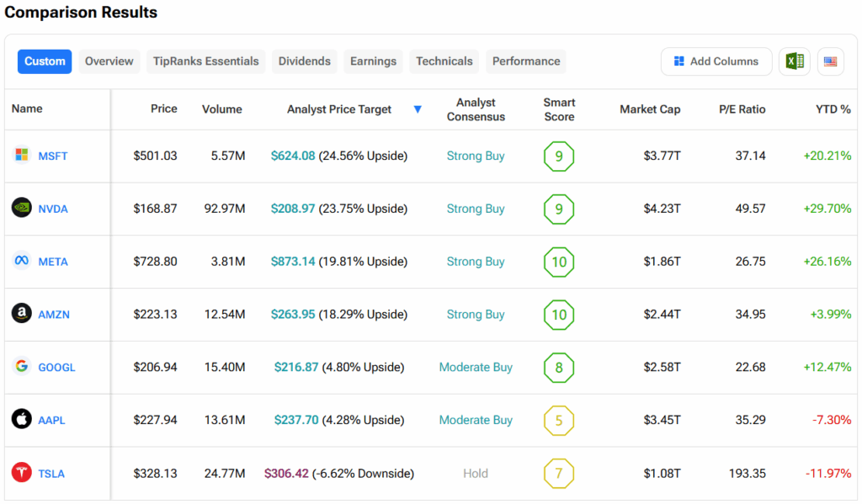Click the Amazon logo icon
862x504 pixels.
pyautogui.click(x=22, y=314)
